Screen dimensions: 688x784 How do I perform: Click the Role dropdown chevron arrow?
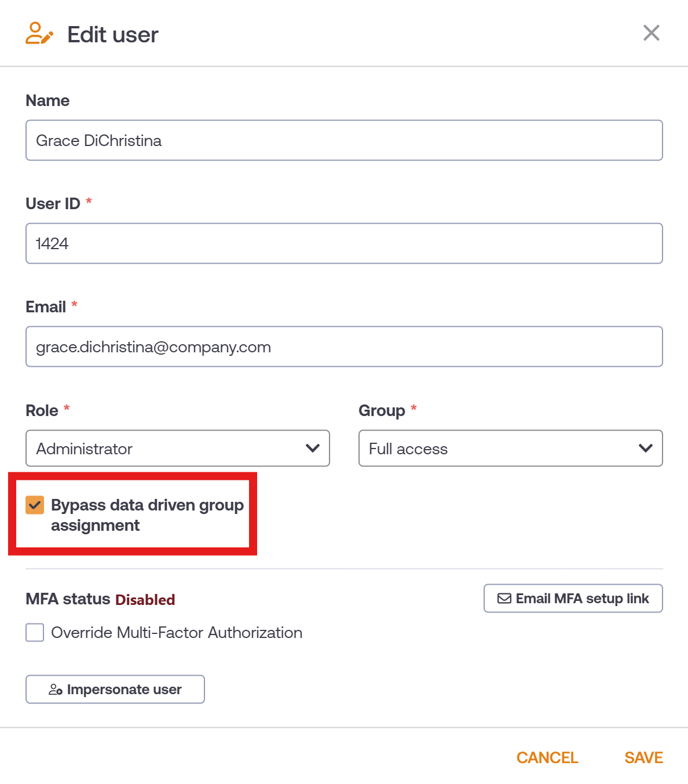[313, 448]
